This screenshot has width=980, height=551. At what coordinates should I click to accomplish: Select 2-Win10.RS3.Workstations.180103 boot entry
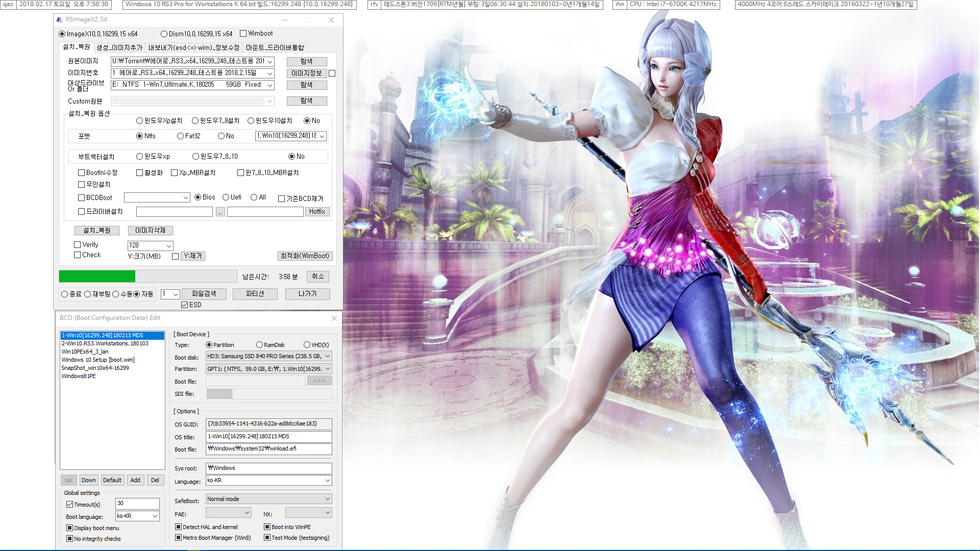click(105, 344)
